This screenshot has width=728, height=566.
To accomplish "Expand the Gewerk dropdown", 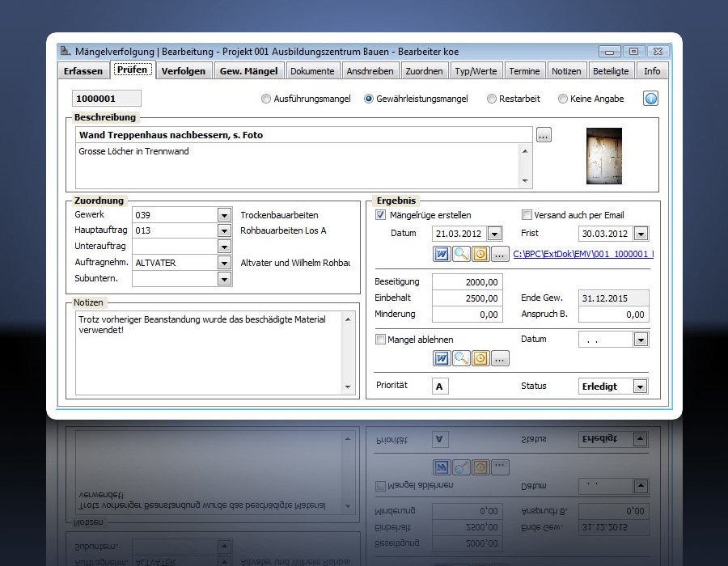I will 224,215.
